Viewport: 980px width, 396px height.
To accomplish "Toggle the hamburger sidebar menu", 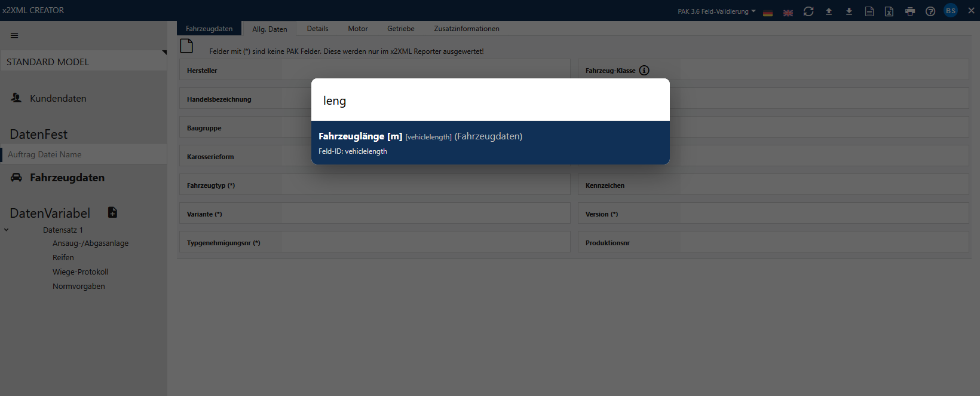I will click(x=14, y=35).
